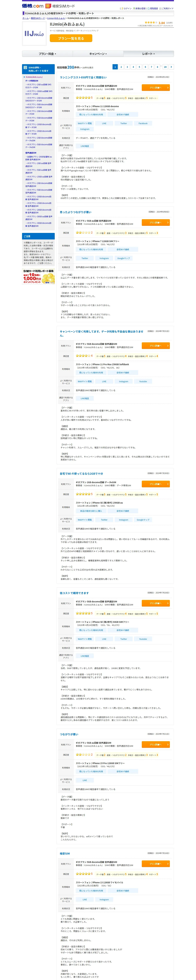The image size is (196, 980).
Task: Open the review titled 格安SIM
Action: 65,854
